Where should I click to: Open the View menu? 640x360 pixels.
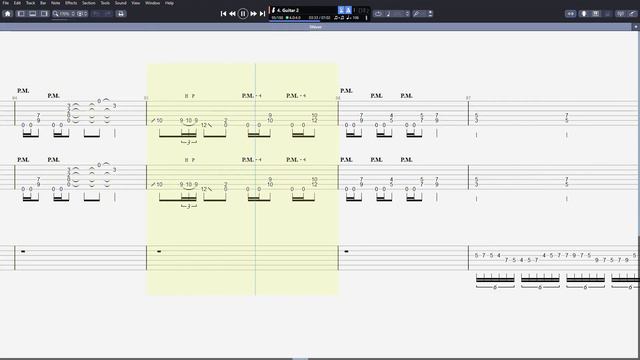point(136,3)
